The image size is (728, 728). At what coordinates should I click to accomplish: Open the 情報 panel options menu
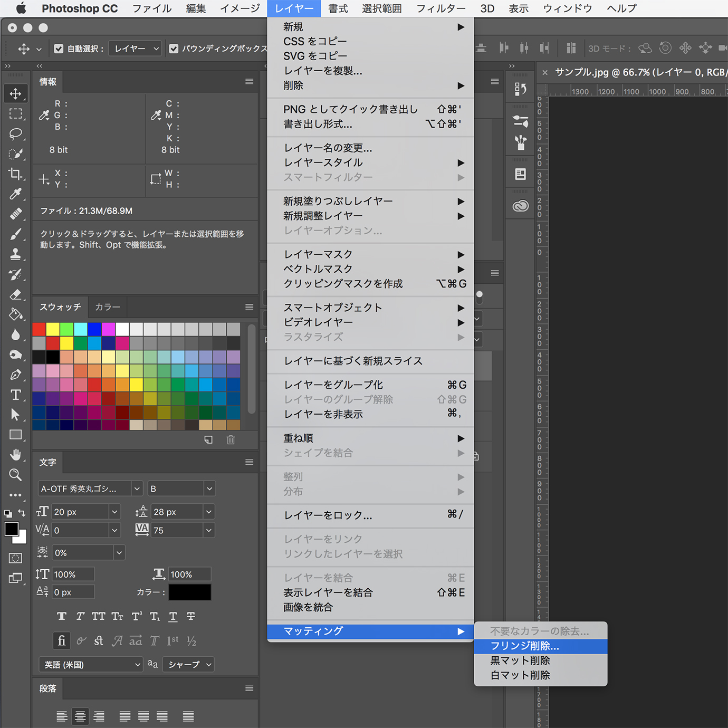[250, 82]
